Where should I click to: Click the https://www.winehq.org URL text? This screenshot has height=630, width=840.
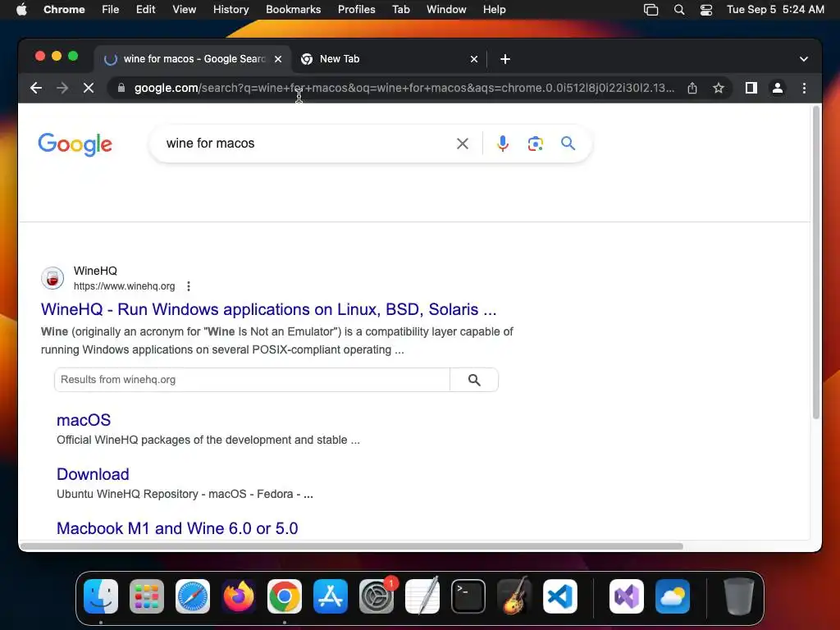(125, 286)
